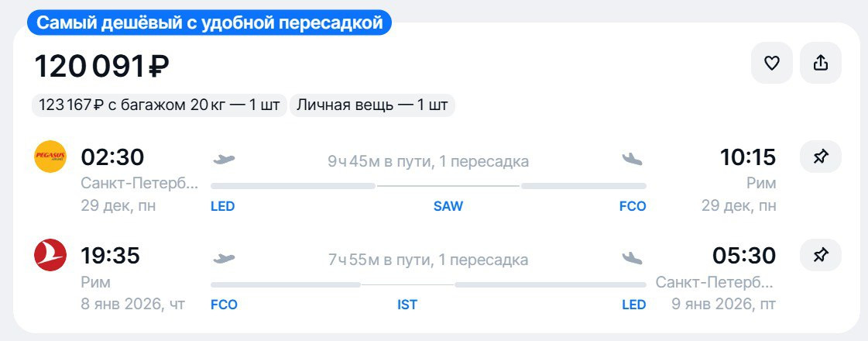Click the outbound LED departure airport code
This screenshot has height=341, width=868.
click(222, 207)
